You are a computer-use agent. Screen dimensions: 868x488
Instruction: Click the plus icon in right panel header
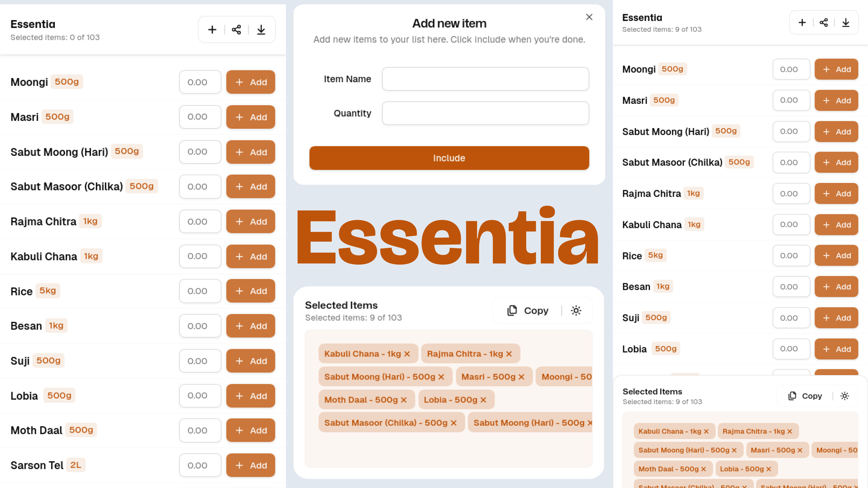pyautogui.click(x=802, y=22)
